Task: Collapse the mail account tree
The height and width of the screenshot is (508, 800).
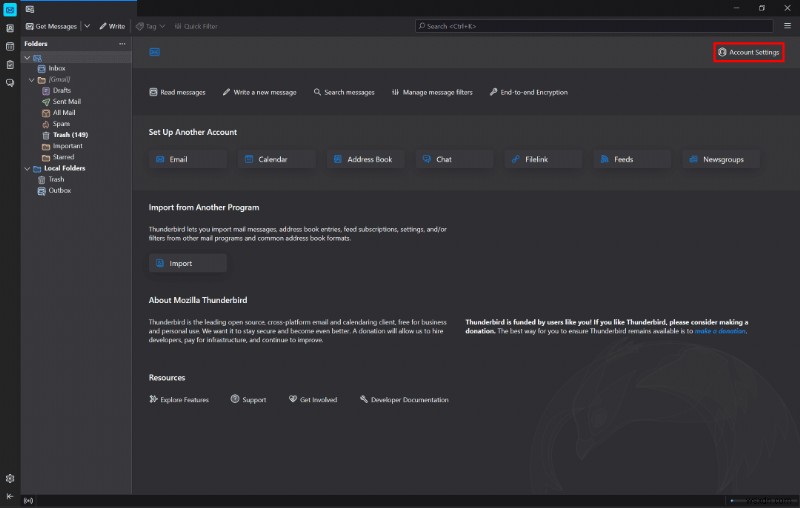Action: pyautogui.click(x=27, y=58)
